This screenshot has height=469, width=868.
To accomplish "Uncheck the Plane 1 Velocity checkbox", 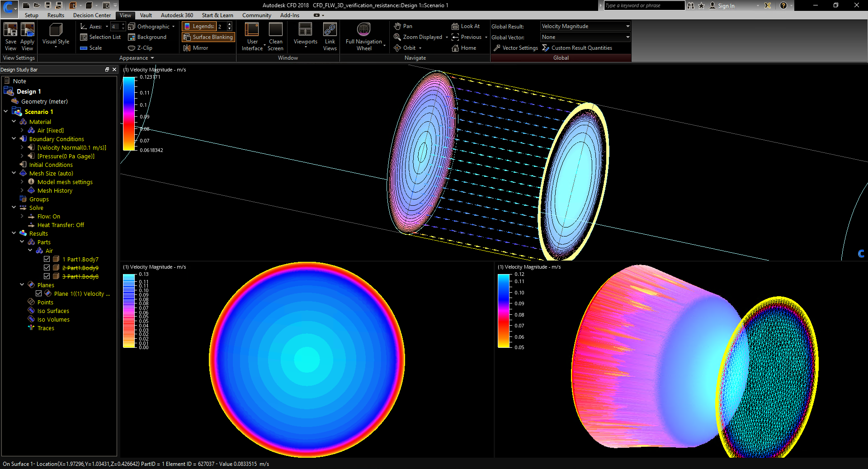I will 39,294.
